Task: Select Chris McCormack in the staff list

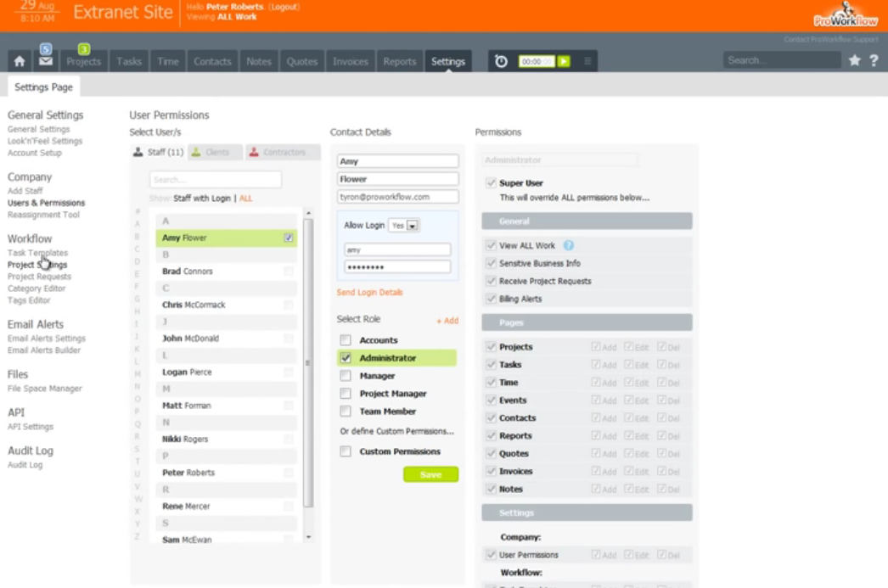Action: (226, 305)
